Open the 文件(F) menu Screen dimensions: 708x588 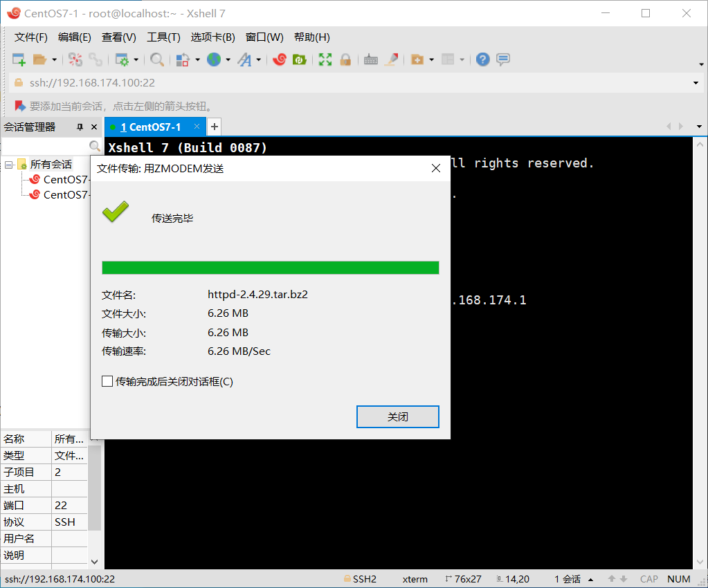click(30, 37)
